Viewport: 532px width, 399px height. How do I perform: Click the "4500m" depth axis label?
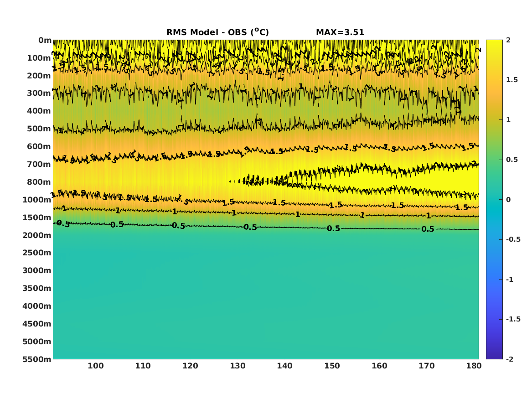click(37, 324)
